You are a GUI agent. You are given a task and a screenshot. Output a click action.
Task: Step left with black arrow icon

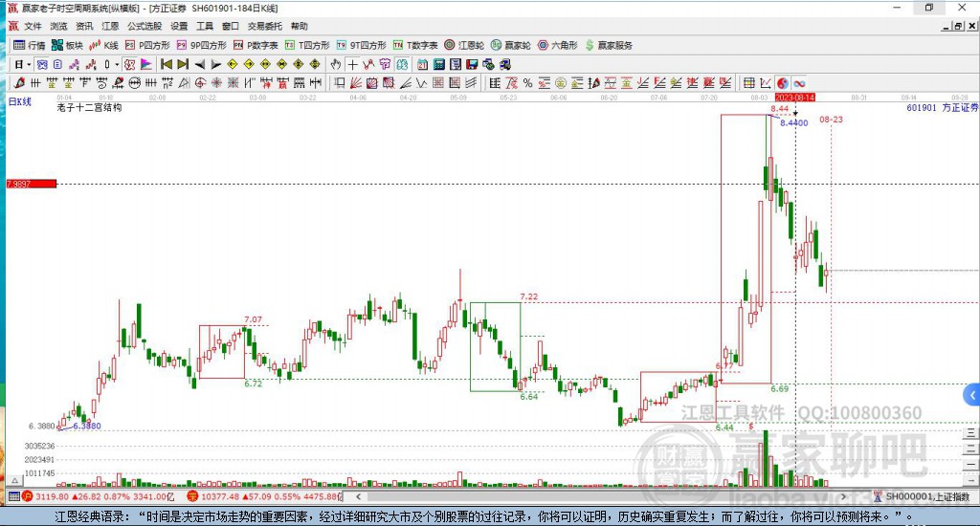coord(199,64)
